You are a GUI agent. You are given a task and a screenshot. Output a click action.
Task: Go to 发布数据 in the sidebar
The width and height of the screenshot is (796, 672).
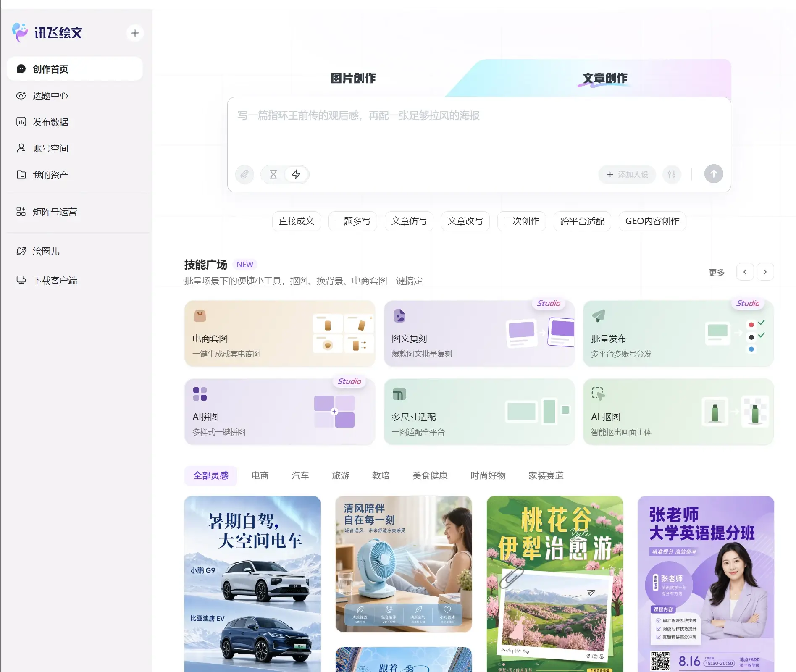click(75, 122)
